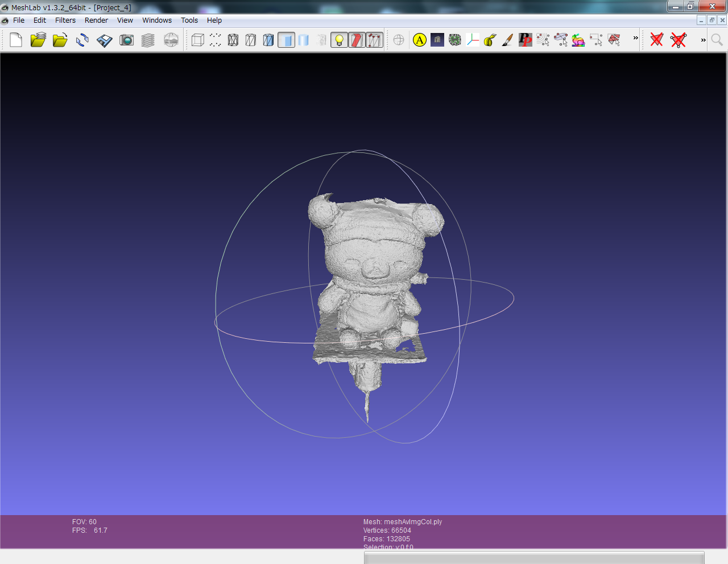The height and width of the screenshot is (564, 728).
Task: Close the inner Project_4 document
Action: tap(722, 20)
